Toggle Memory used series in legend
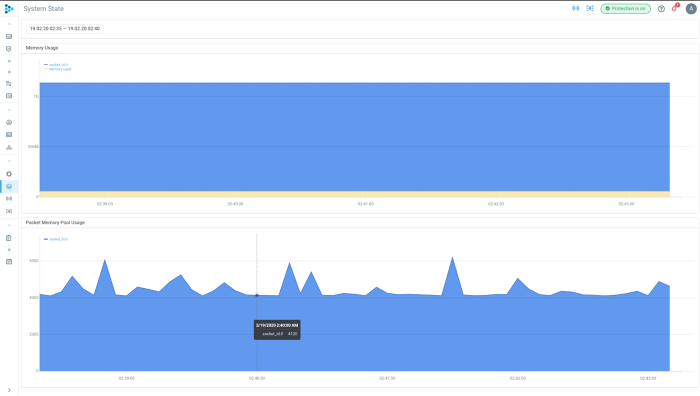Screen dimensions: 700x396 [58, 69]
